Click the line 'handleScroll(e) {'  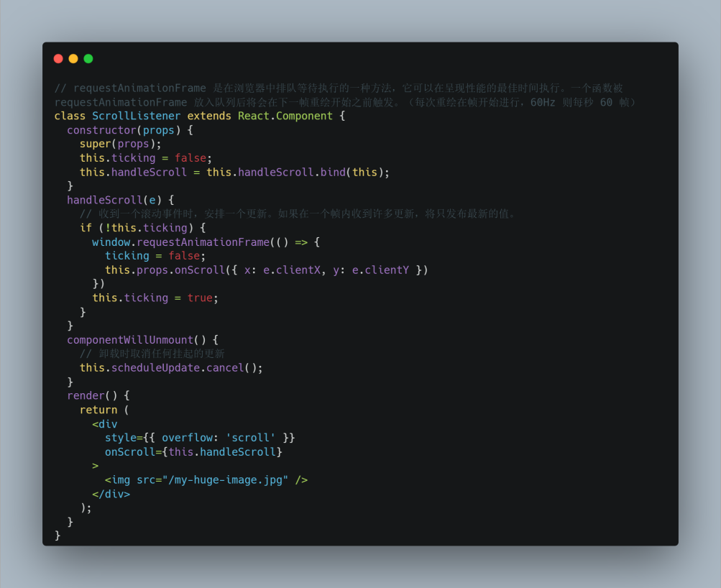pos(121,200)
